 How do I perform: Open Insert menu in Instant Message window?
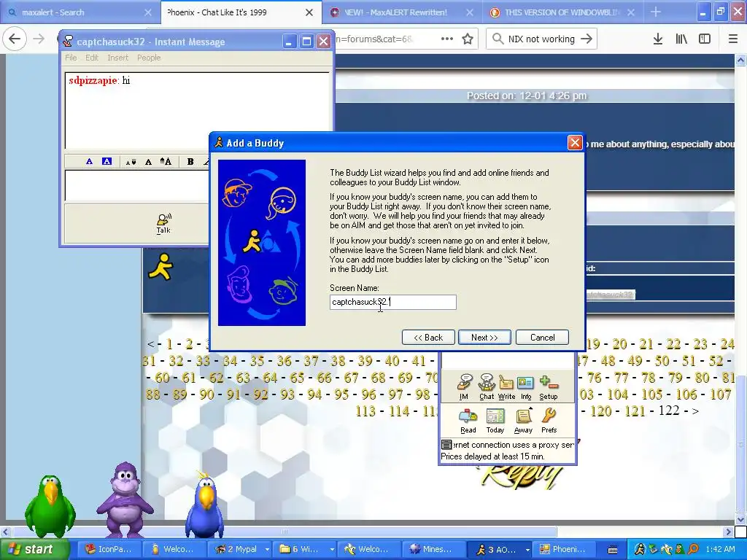pyautogui.click(x=117, y=58)
